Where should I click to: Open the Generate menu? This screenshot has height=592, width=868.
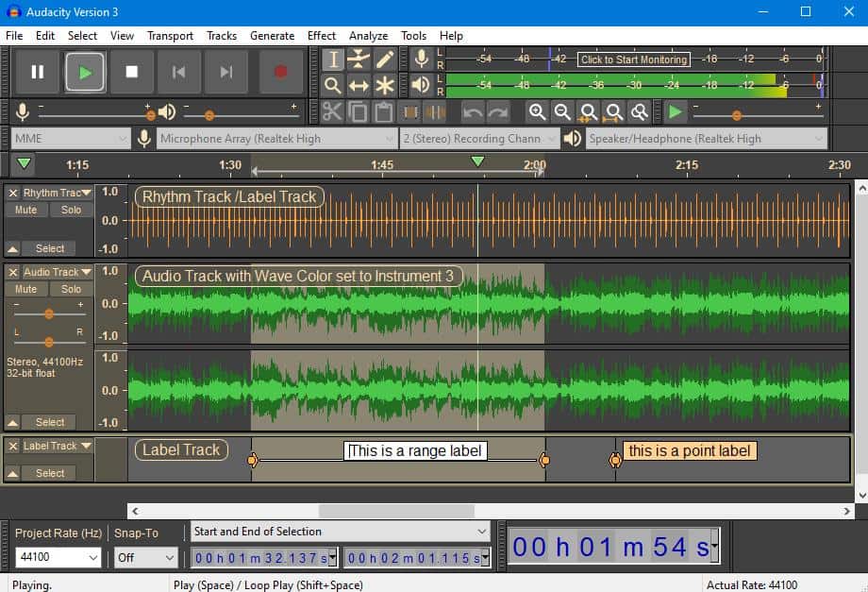pyautogui.click(x=272, y=36)
